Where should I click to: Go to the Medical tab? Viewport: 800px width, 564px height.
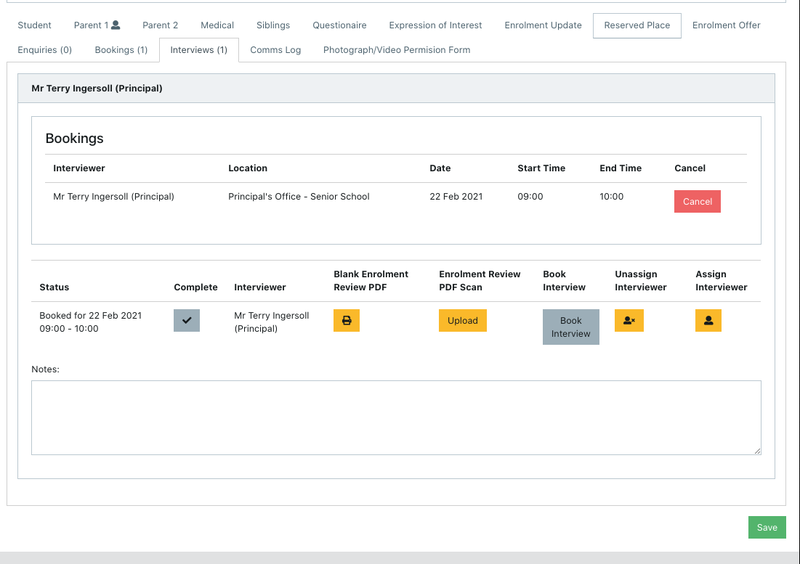(217, 25)
